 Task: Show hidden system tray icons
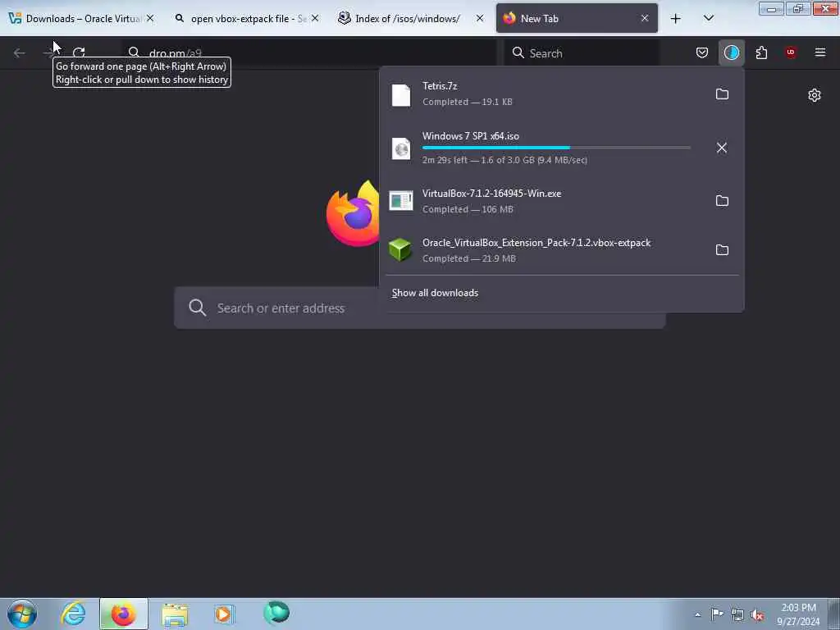click(697, 614)
